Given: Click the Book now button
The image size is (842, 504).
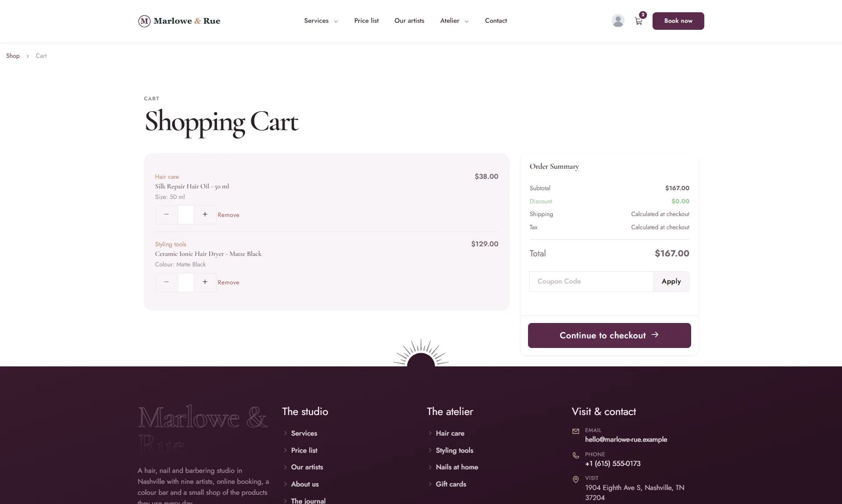Looking at the screenshot, I should [678, 21].
